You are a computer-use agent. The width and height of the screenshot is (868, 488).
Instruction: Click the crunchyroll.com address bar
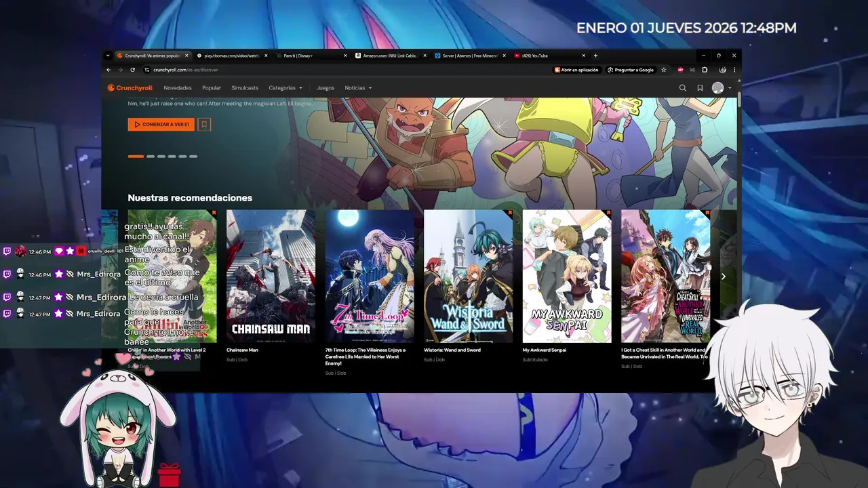coord(346,70)
